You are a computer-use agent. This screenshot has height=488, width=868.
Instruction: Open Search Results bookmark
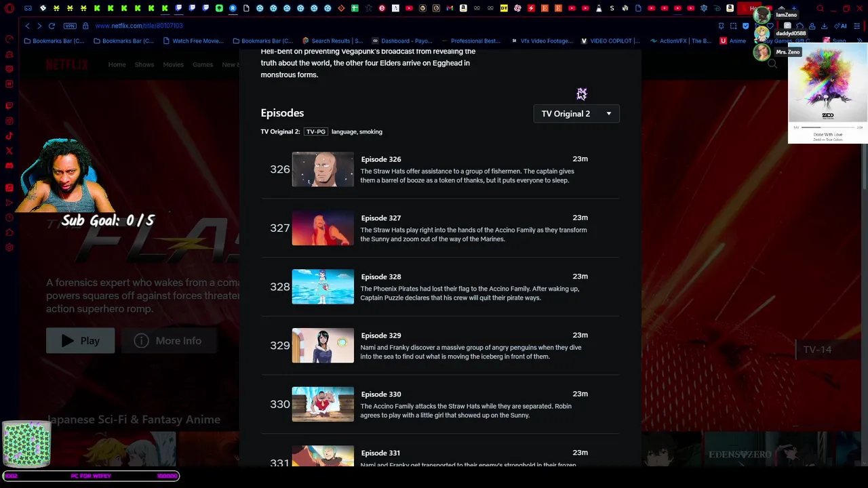[x=332, y=41]
